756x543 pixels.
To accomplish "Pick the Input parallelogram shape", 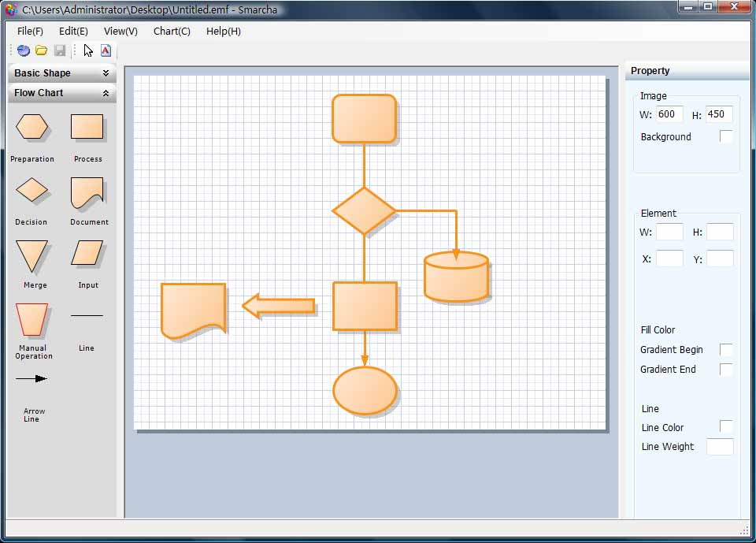I will (87, 254).
